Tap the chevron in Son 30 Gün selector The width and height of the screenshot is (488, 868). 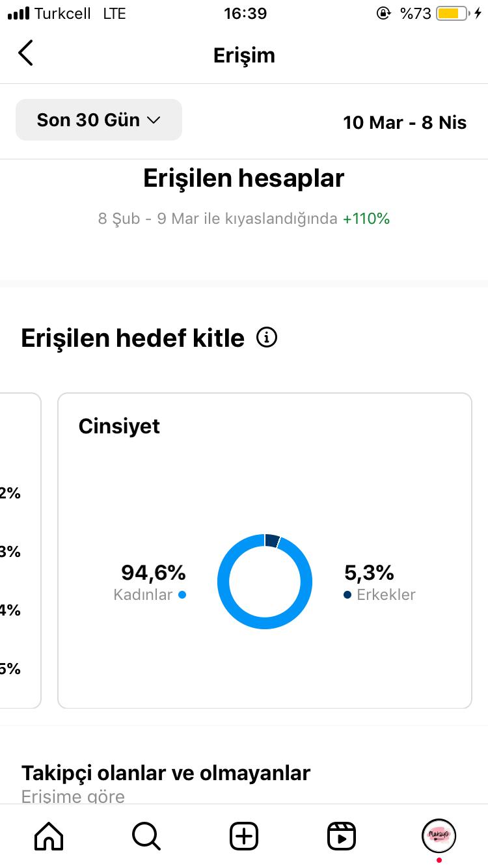(154, 120)
